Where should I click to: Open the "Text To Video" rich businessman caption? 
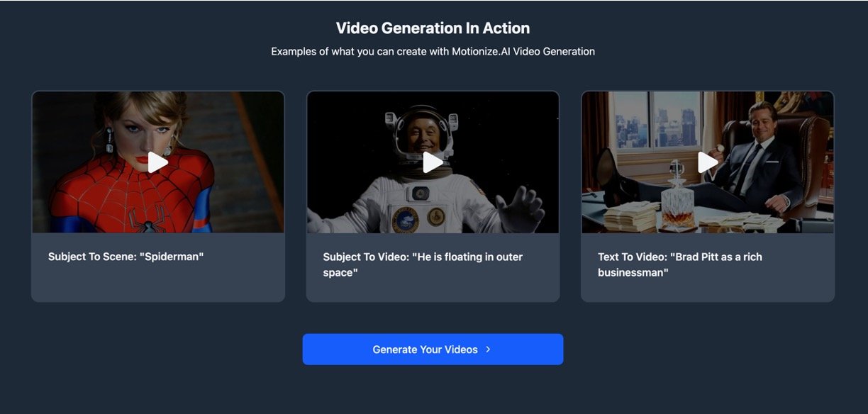pyautogui.click(x=680, y=264)
